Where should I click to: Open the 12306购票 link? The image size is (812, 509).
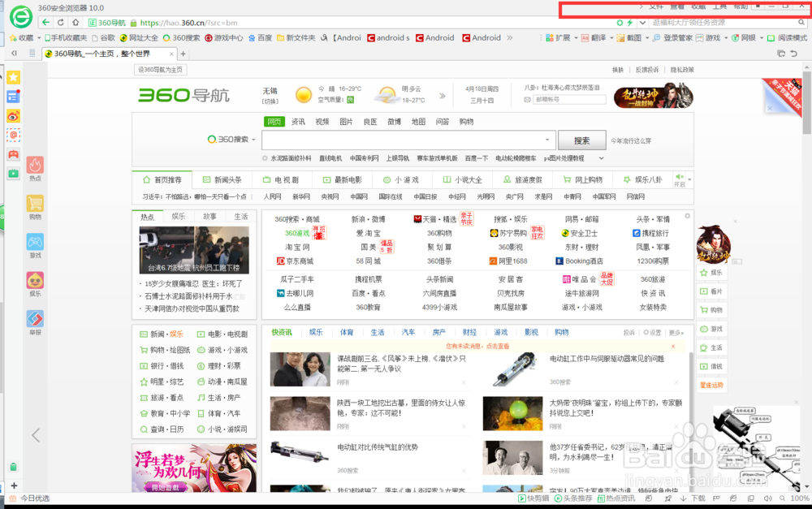pos(653,261)
